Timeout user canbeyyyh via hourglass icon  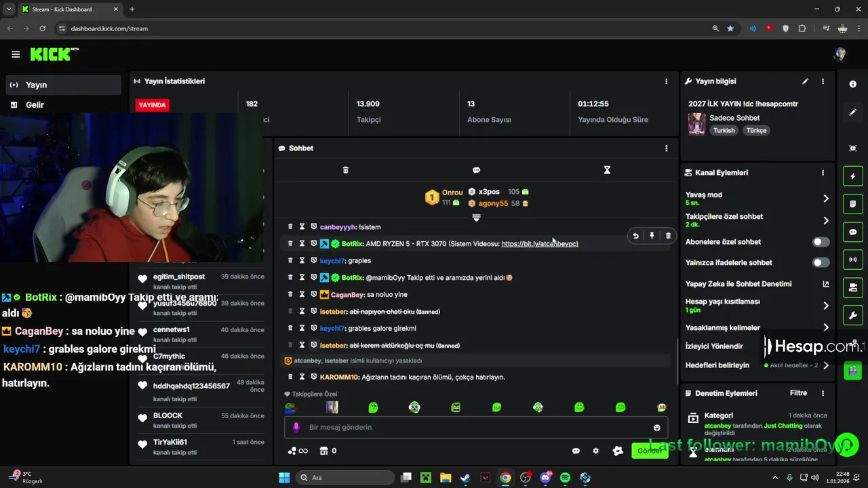point(302,226)
